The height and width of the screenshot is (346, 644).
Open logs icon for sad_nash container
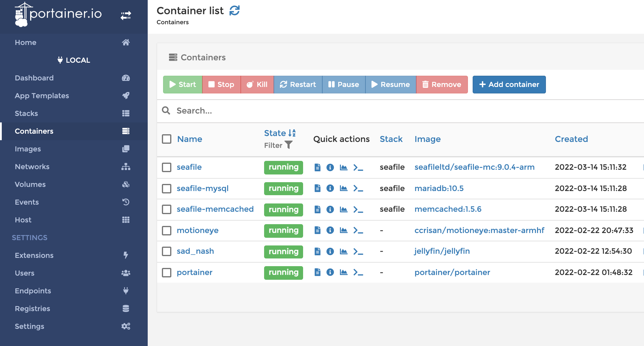tap(318, 251)
